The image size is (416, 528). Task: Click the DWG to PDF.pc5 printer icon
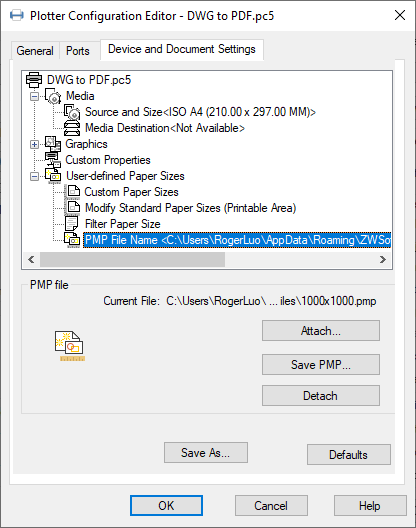pos(34,80)
